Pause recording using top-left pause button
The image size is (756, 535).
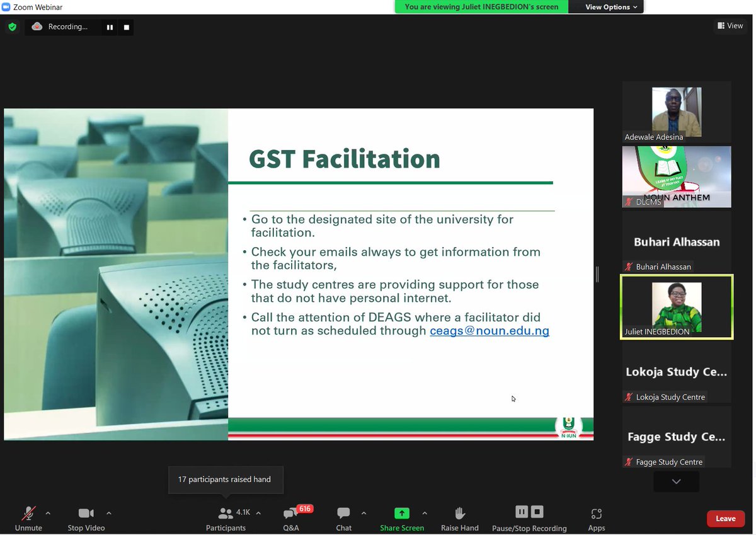(x=110, y=27)
